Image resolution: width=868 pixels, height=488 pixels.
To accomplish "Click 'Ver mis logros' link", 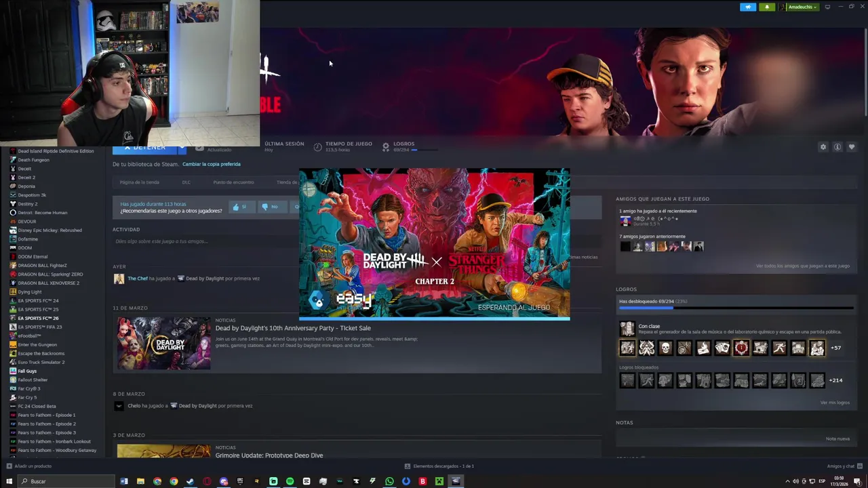I will point(835,403).
